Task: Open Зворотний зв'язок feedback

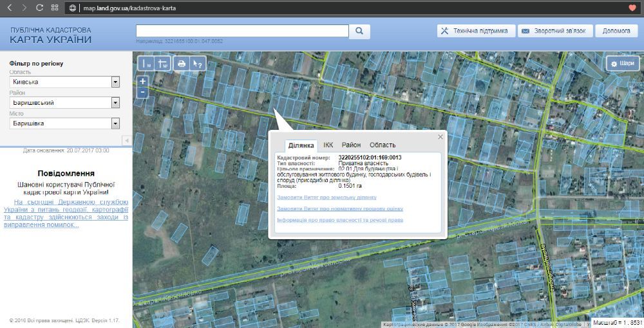Action: 556,31
